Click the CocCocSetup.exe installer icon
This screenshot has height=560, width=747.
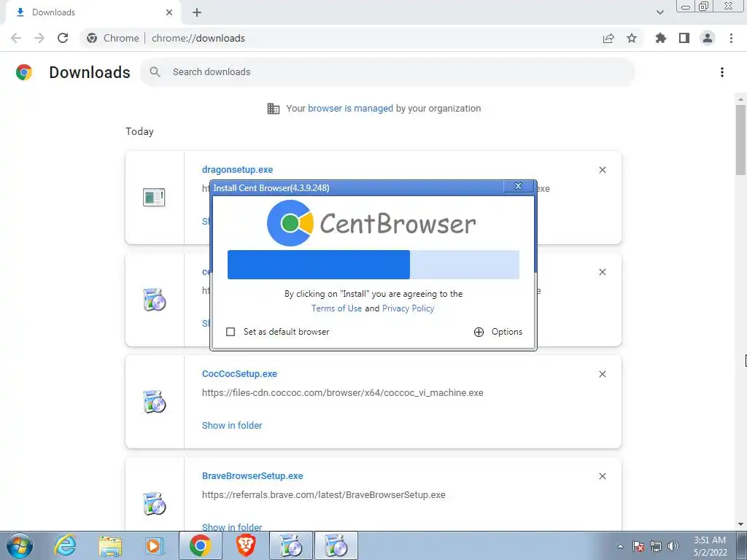154,402
